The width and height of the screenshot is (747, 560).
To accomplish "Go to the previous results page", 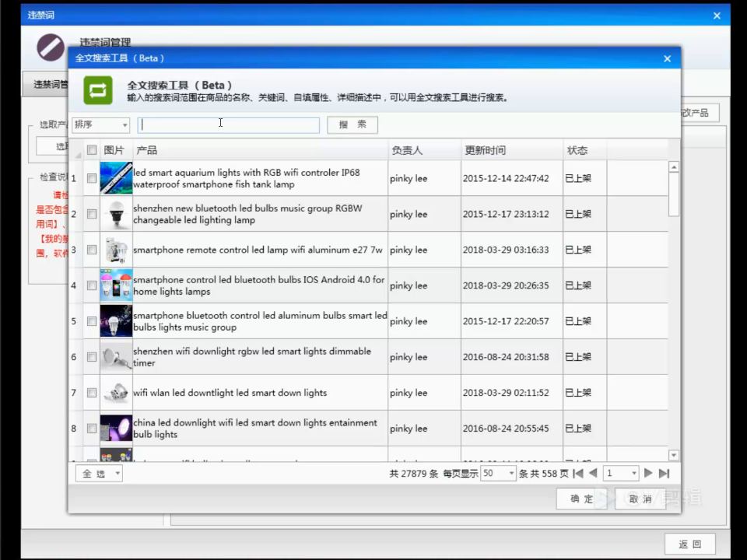I will click(x=593, y=474).
